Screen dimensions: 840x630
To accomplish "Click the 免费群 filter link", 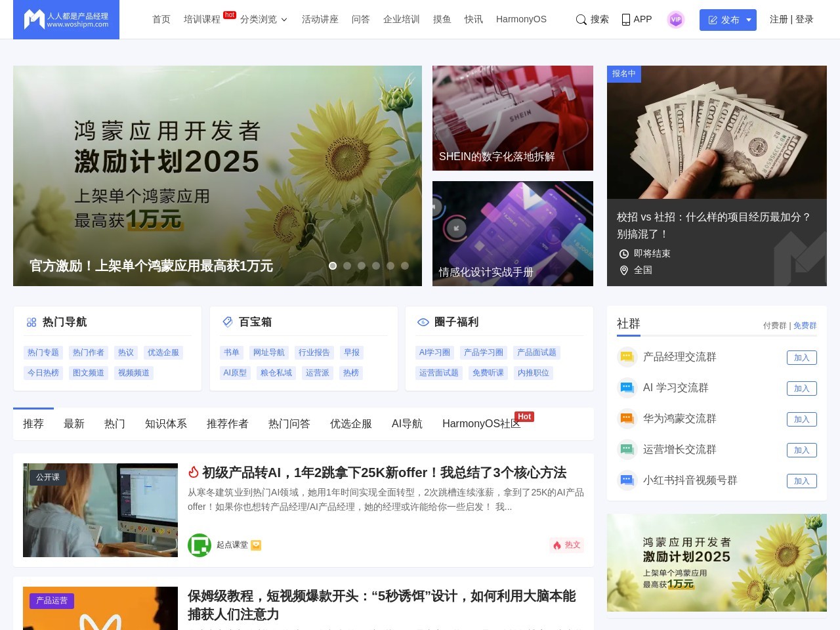I will click(805, 325).
